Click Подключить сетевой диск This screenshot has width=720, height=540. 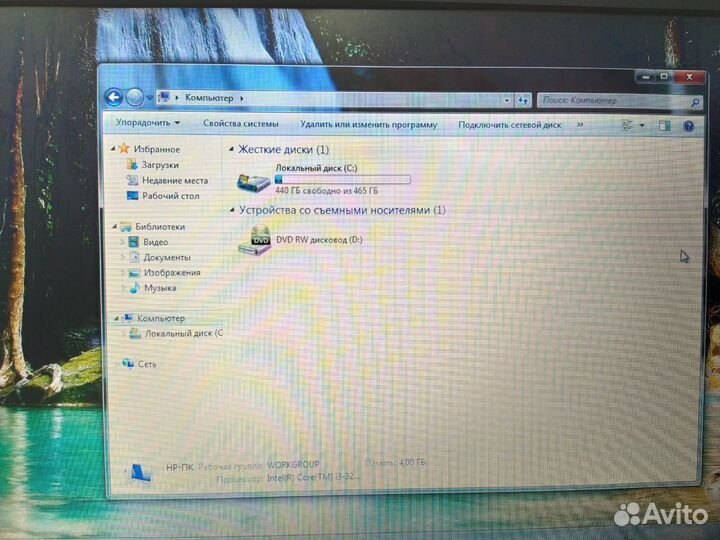pyautogui.click(x=510, y=125)
